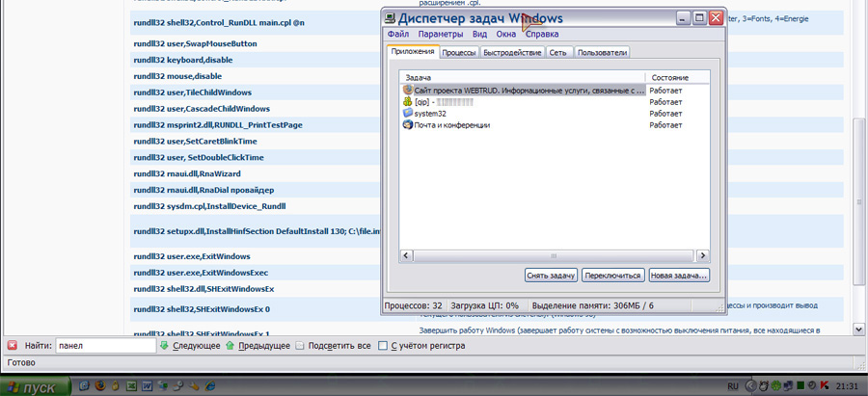Viewport: 868px width, 396px height.
Task: Toggle the С учётом регистра checkbox
Action: pos(383,345)
